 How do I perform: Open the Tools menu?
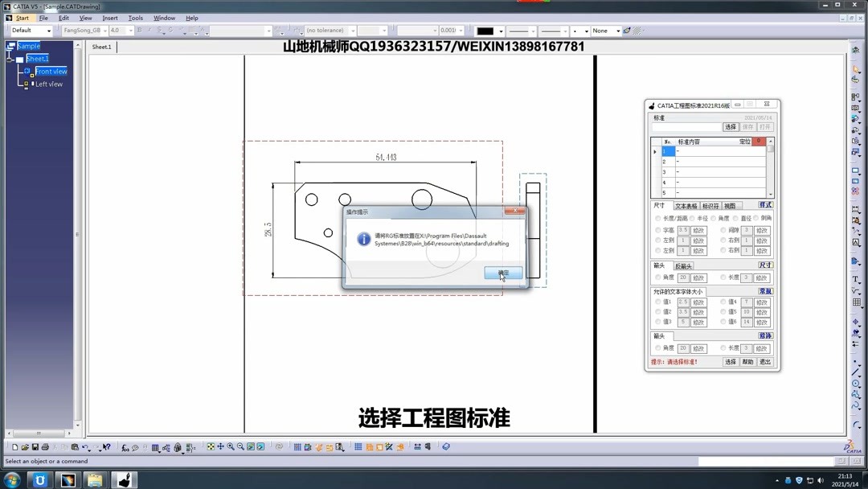pyautogui.click(x=135, y=17)
